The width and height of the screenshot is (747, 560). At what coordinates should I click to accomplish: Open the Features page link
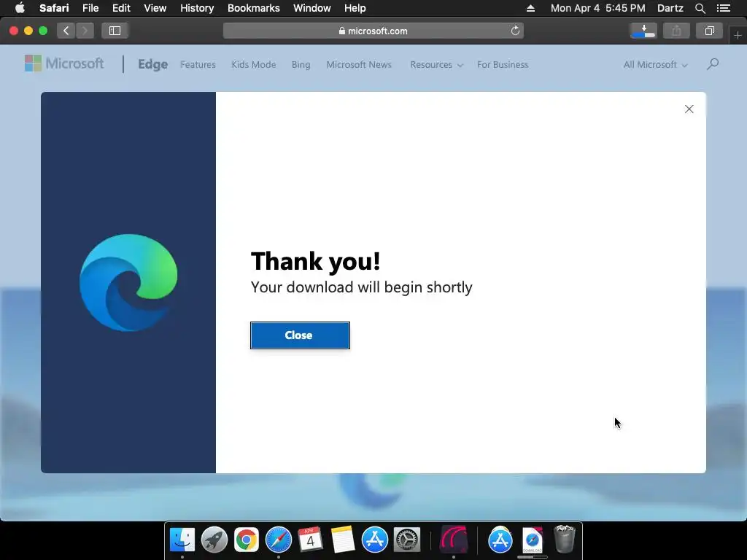coord(198,65)
